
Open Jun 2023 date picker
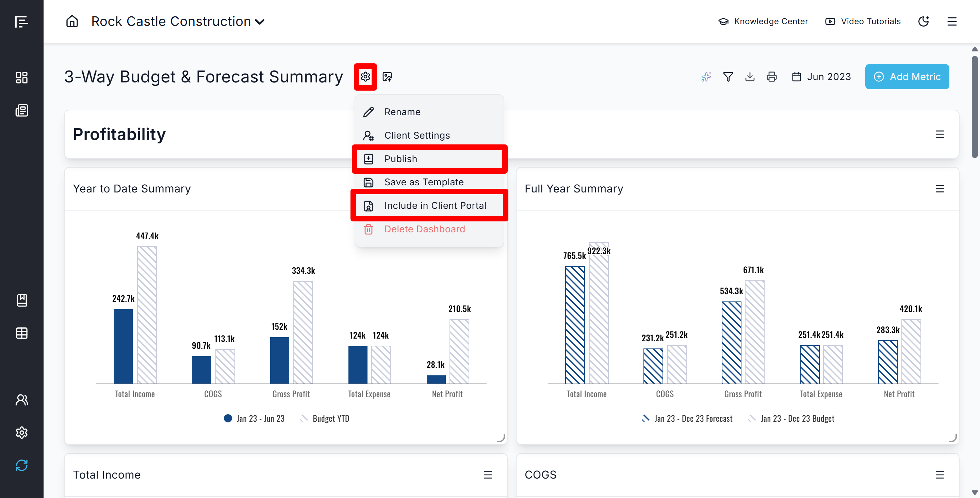821,77
